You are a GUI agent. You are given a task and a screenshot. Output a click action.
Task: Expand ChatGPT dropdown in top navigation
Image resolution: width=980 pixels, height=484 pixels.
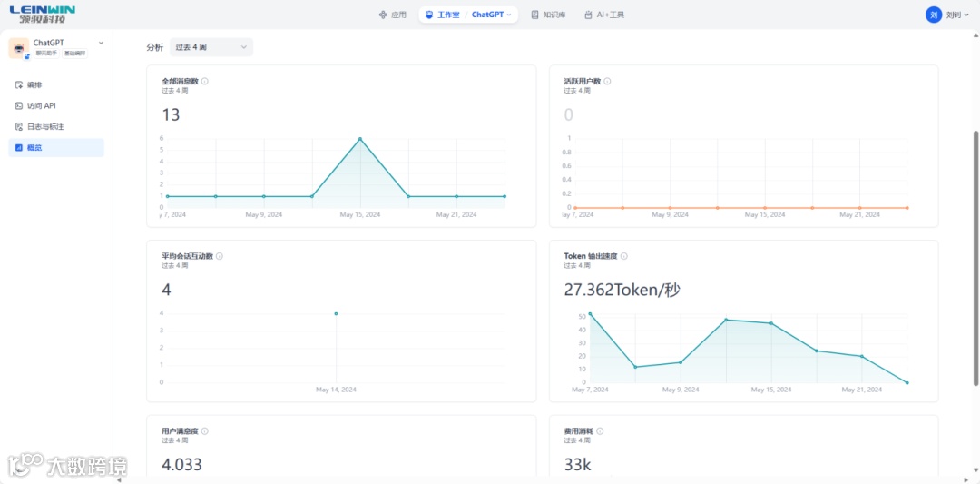(491, 15)
